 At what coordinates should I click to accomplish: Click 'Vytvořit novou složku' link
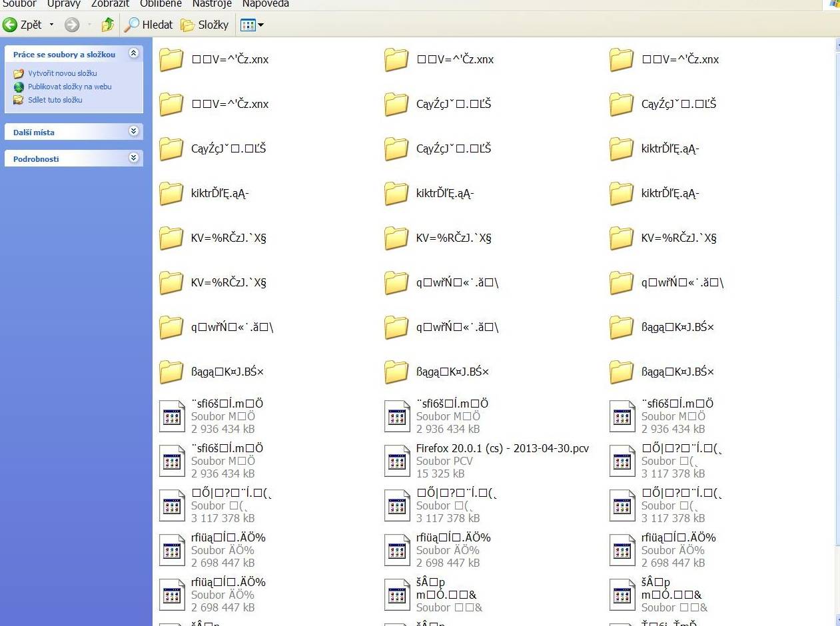click(x=63, y=73)
